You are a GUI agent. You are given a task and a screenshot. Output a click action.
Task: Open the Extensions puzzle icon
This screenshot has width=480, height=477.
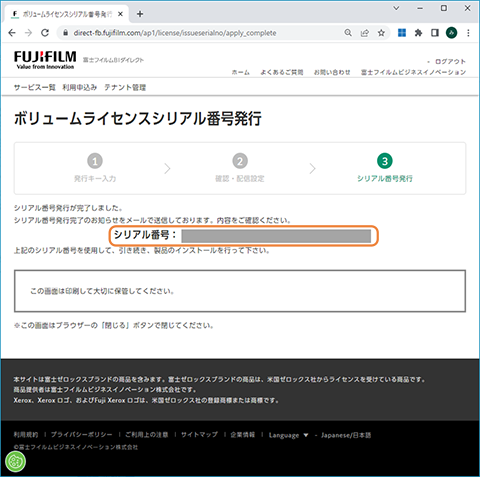click(x=418, y=33)
